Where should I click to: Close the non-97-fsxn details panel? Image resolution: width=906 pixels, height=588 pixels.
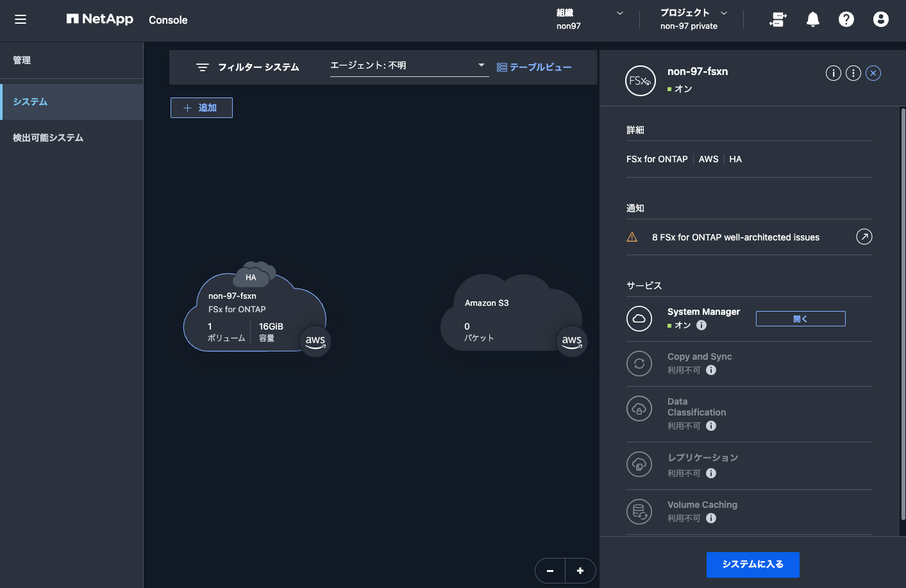(x=873, y=73)
